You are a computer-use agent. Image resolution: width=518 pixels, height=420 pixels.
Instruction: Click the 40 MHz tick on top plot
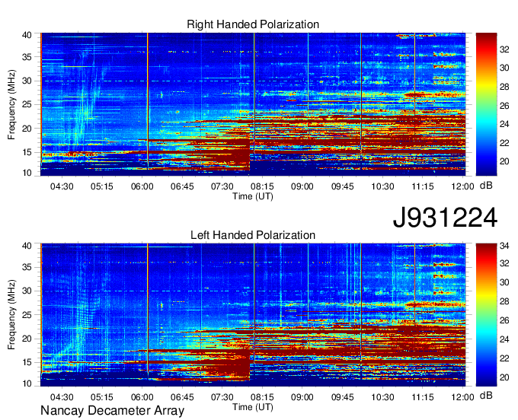27,35
